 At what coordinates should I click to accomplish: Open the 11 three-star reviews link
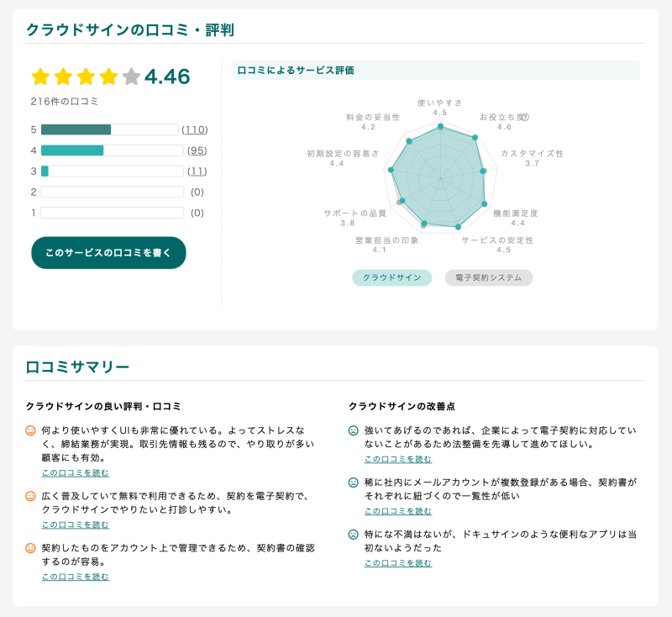click(197, 171)
